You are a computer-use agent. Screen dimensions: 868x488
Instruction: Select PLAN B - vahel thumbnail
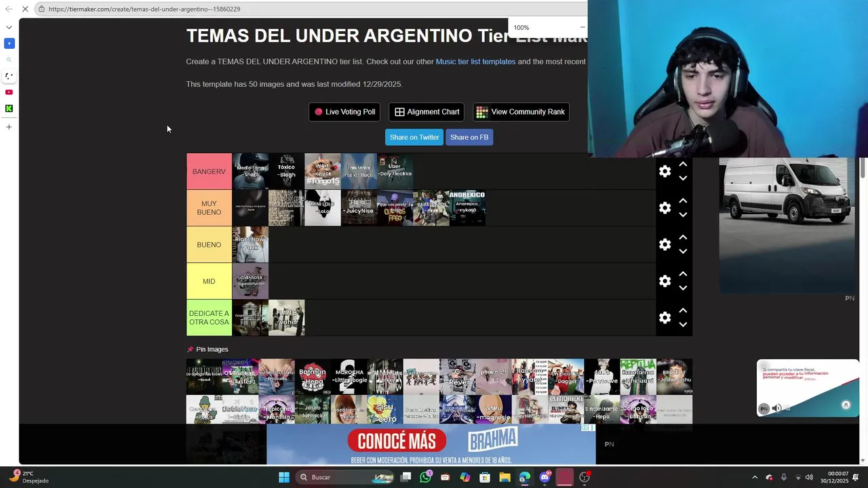(286, 318)
